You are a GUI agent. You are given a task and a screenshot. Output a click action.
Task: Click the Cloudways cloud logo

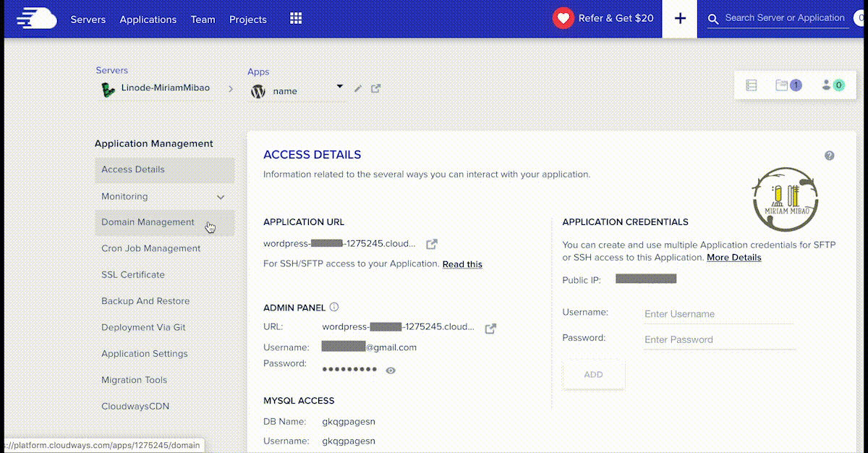tap(36, 17)
